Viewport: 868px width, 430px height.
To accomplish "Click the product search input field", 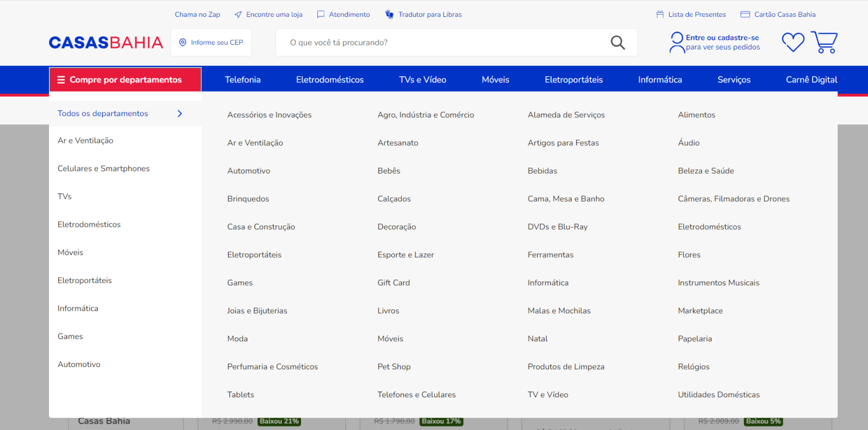I will point(443,43).
